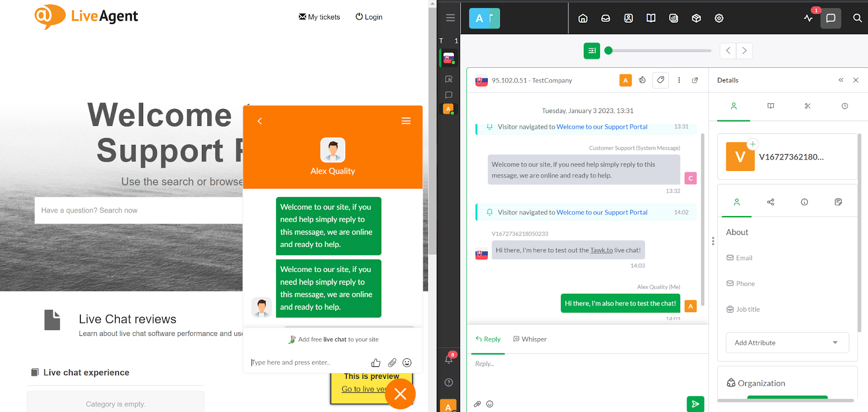868x412 pixels.
Task: Open notifications bell in left sidebar
Action: point(449,359)
